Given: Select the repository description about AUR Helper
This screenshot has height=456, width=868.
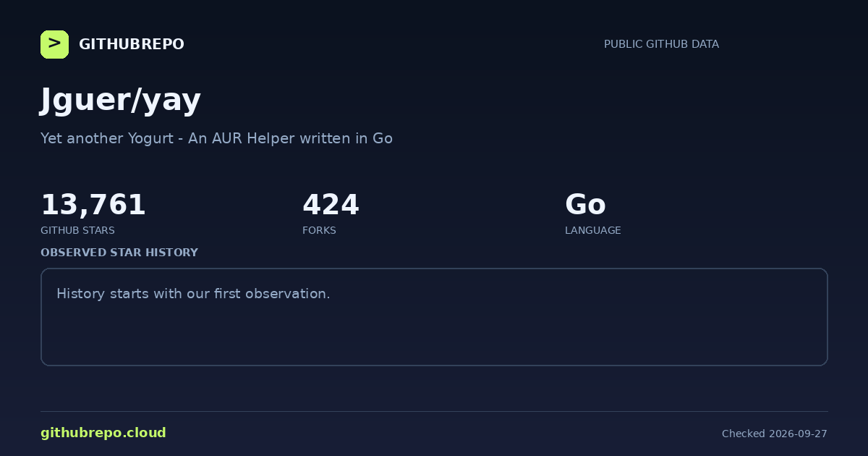Looking at the screenshot, I should tap(216, 138).
